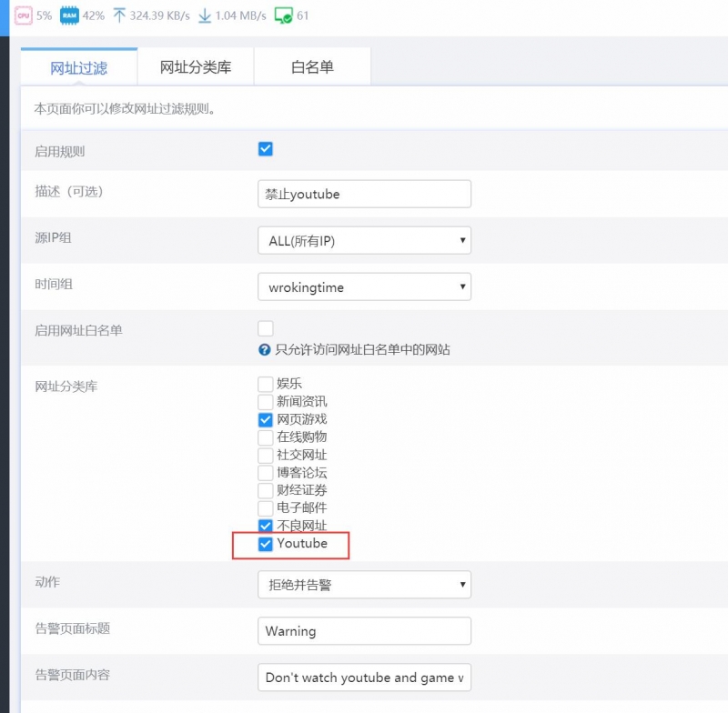Disable the 网页游戏 category checkbox
The height and width of the screenshot is (713, 728).
(x=266, y=419)
